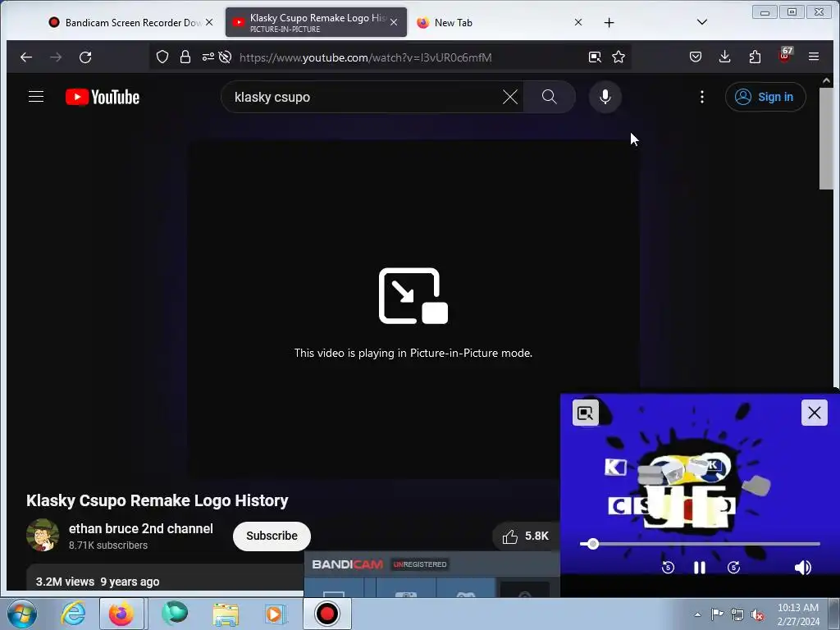Click the PiP video progress slider

pos(700,544)
